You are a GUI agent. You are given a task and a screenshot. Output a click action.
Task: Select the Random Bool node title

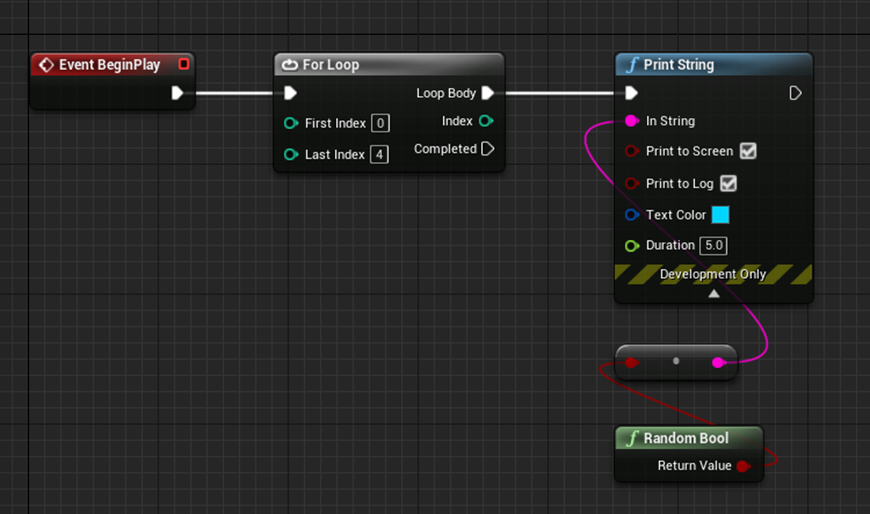(x=686, y=439)
